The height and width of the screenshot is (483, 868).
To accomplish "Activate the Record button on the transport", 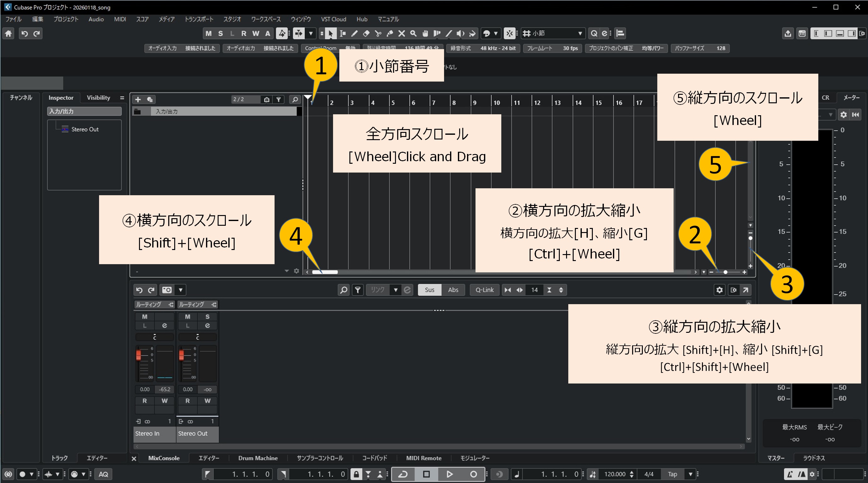I will tap(474, 474).
